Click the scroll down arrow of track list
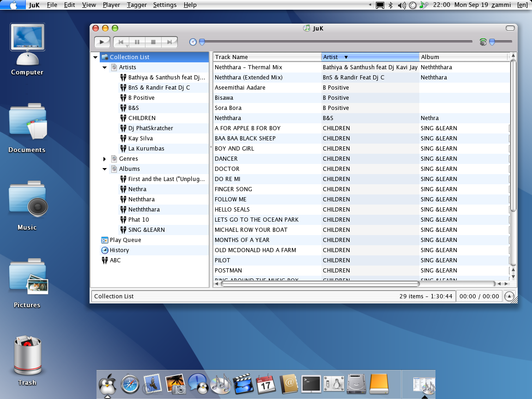Viewport: 532px width, 399px height. (x=513, y=277)
